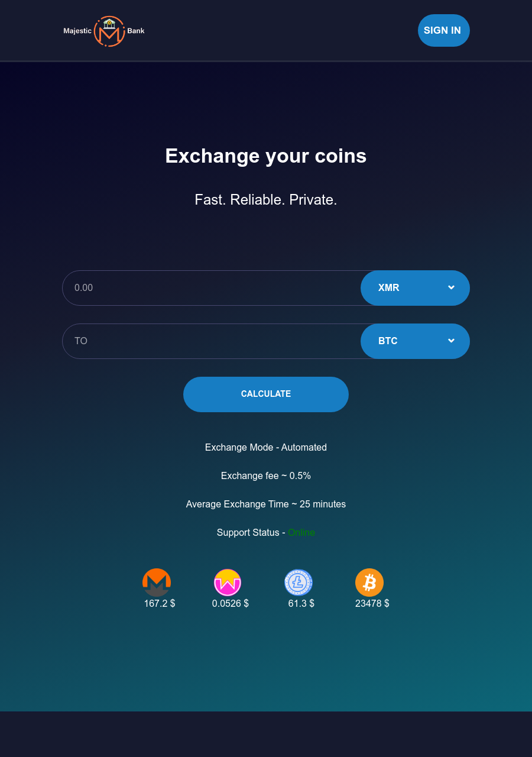Click the chevron arrow next to XMR
The width and height of the screenshot is (532, 757).
(x=451, y=287)
